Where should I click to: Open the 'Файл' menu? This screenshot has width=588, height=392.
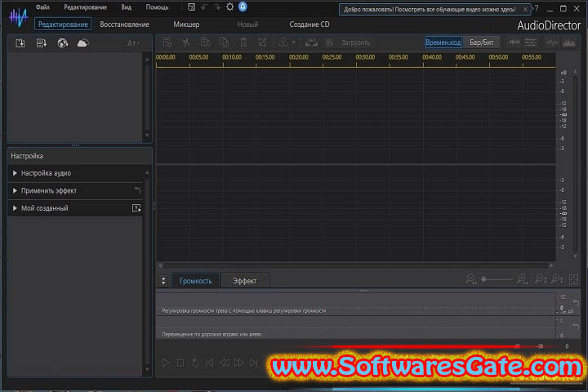[x=42, y=7]
